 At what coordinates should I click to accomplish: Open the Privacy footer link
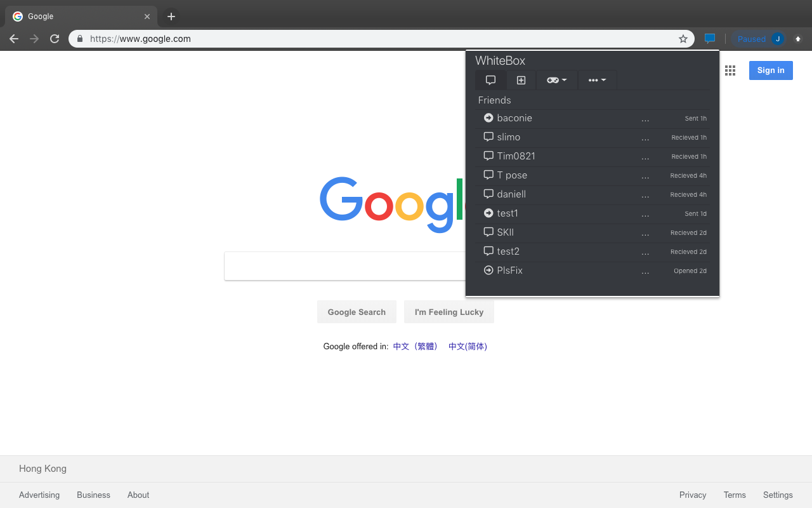pyautogui.click(x=693, y=495)
